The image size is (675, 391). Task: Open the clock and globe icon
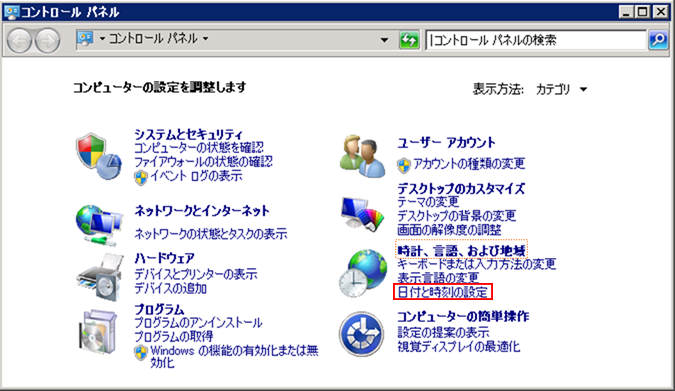(362, 273)
